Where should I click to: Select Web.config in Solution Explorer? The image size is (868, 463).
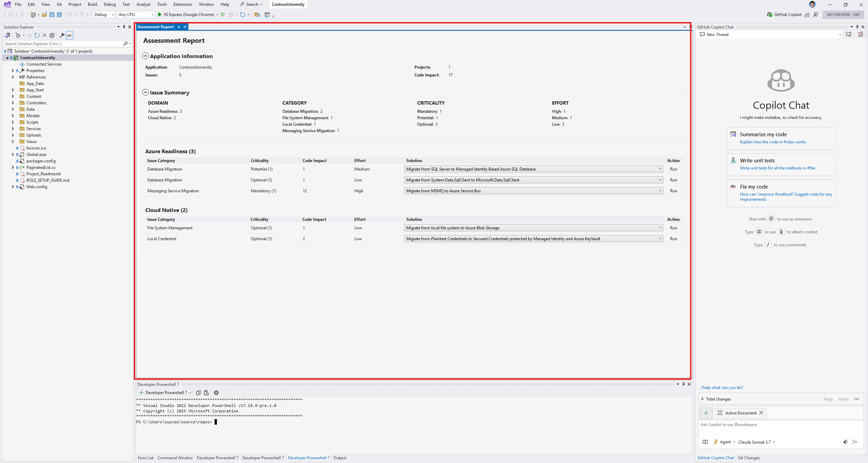click(x=37, y=187)
